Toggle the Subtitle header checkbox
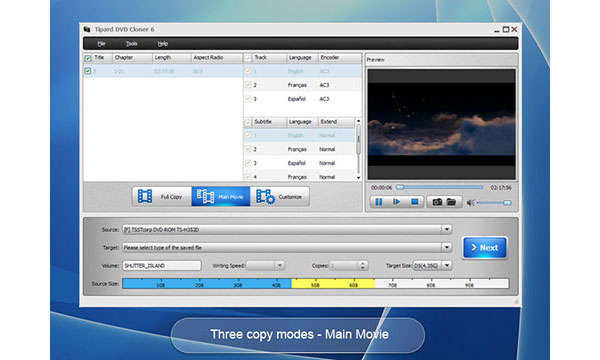 pyautogui.click(x=248, y=122)
